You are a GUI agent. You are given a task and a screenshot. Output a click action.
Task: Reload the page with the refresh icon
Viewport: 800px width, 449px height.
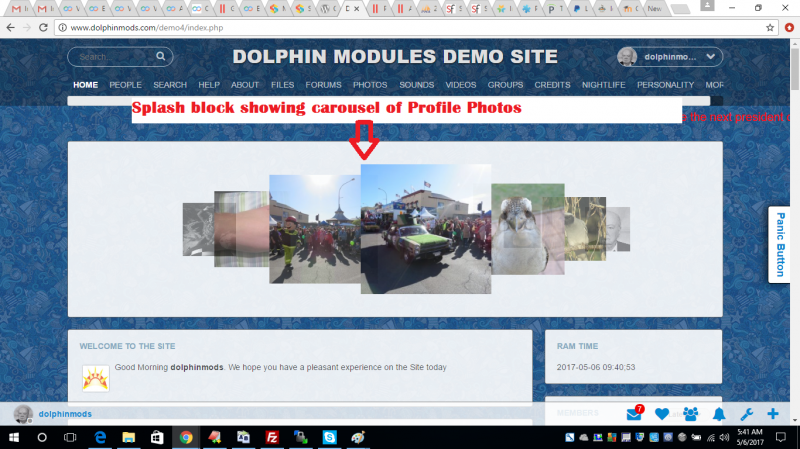pyautogui.click(x=43, y=28)
